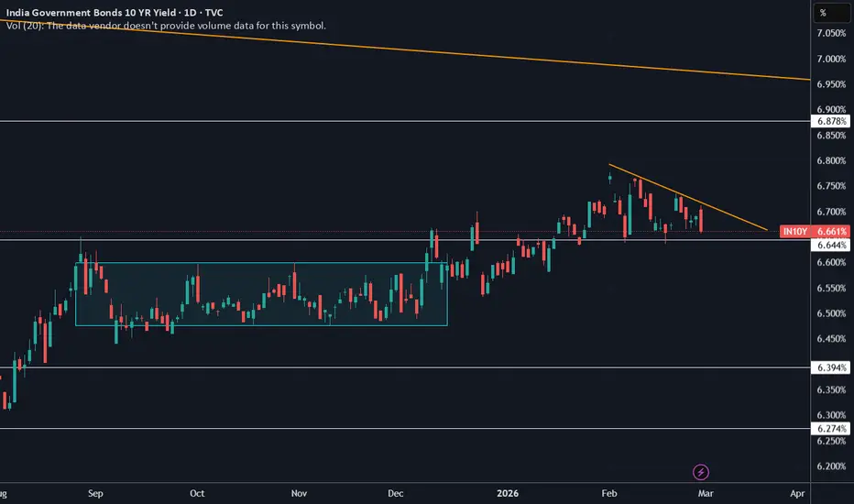Select the 6.394% horizontal line label
Screen dimensions: 854x504
coord(830,367)
